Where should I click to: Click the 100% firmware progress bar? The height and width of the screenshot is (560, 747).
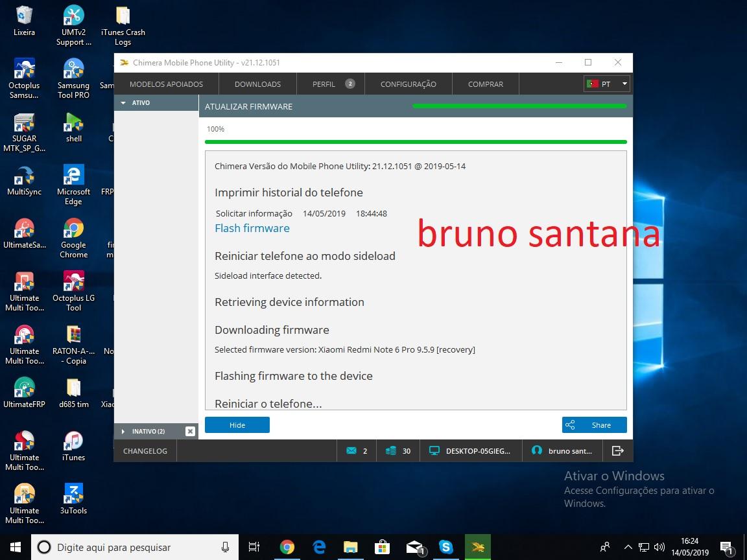coord(416,142)
